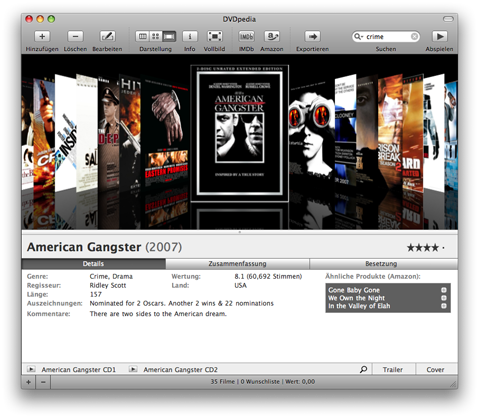The width and height of the screenshot is (479, 418).
Task: Click into the search field containing crime
Action: [x=387, y=36]
